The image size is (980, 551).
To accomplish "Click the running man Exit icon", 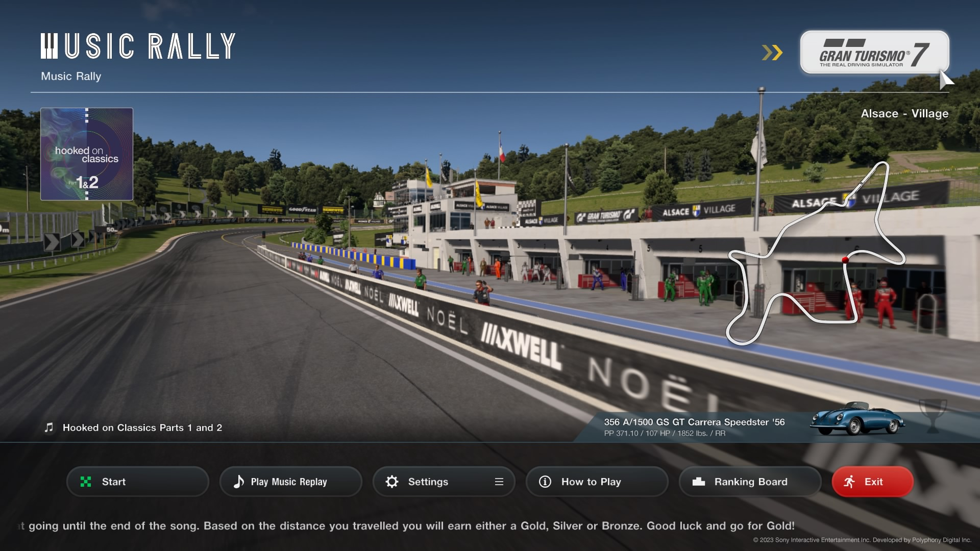I will pos(849,482).
